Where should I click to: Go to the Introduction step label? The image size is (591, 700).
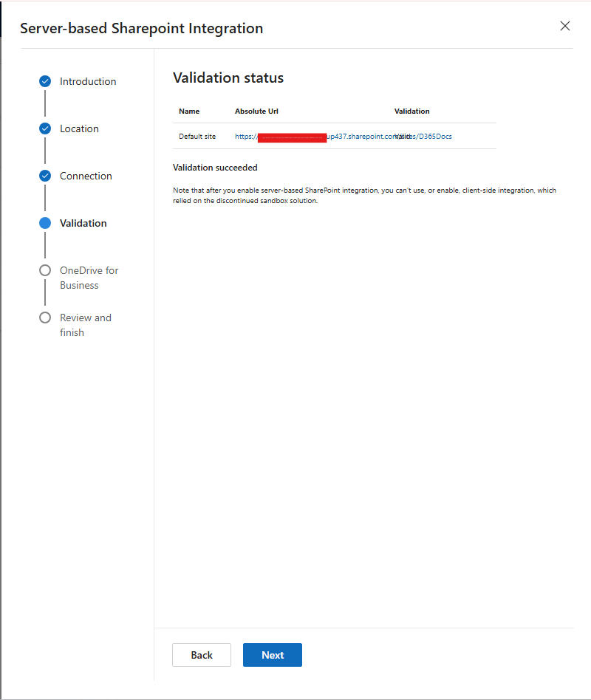[x=88, y=81]
